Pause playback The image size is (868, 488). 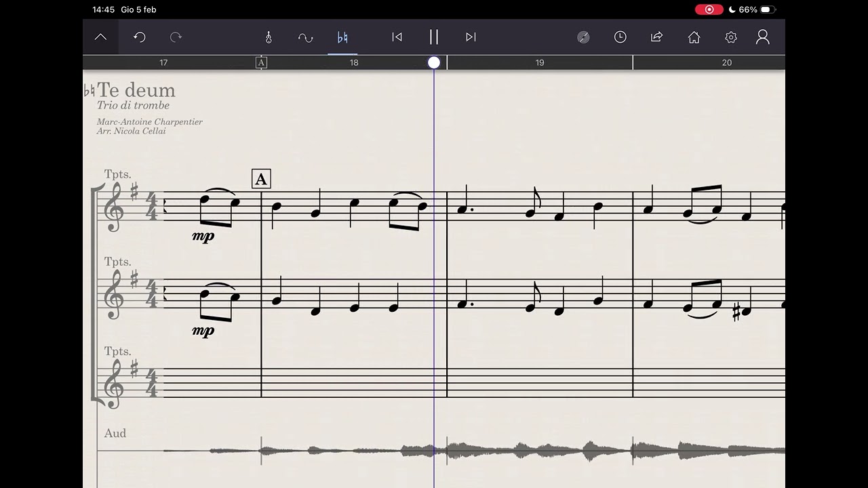click(434, 37)
